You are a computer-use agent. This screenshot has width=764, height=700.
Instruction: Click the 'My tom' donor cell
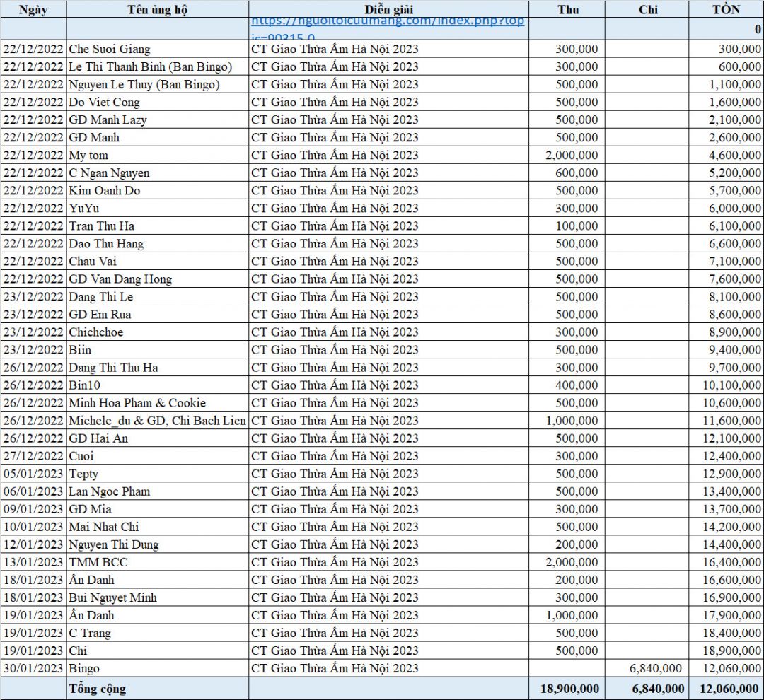[88, 155]
